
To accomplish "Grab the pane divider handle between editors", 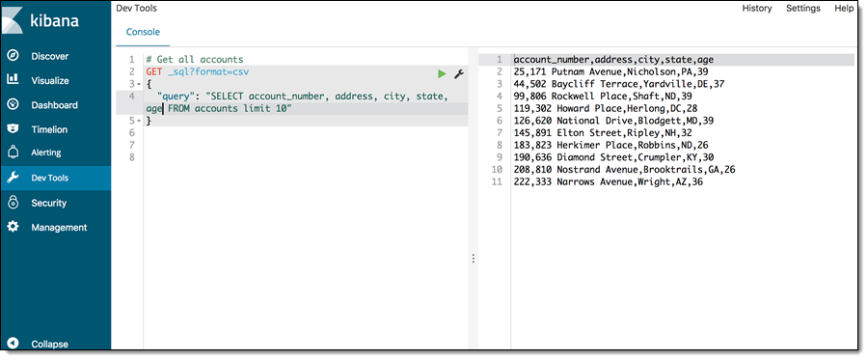I will pos(474,259).
